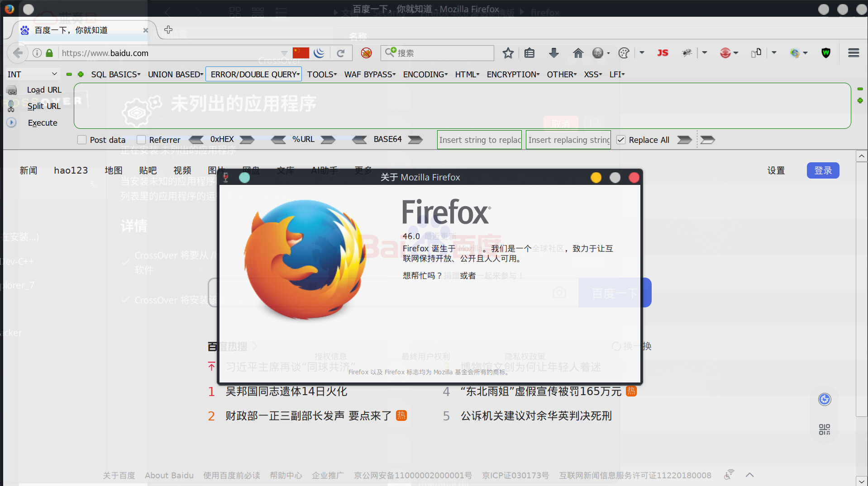Expand the ENCODING menu
The width and height of the screenshot is (868, 486).
click(425, 74)
